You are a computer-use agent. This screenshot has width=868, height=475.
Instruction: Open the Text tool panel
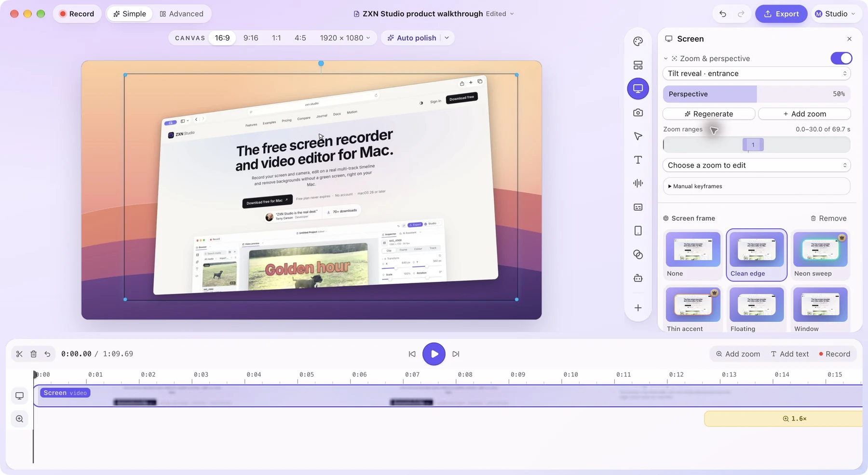pyautogui.click(x=638, y=160)
